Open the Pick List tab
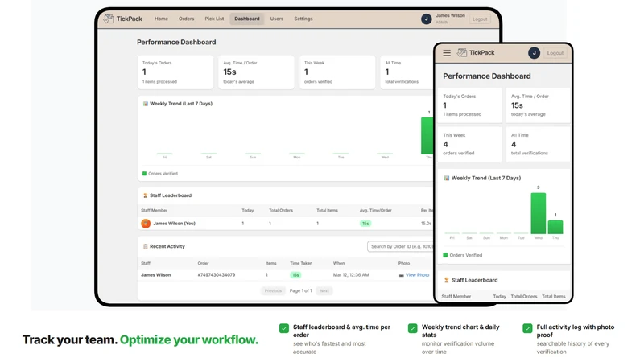 point(214,19)
